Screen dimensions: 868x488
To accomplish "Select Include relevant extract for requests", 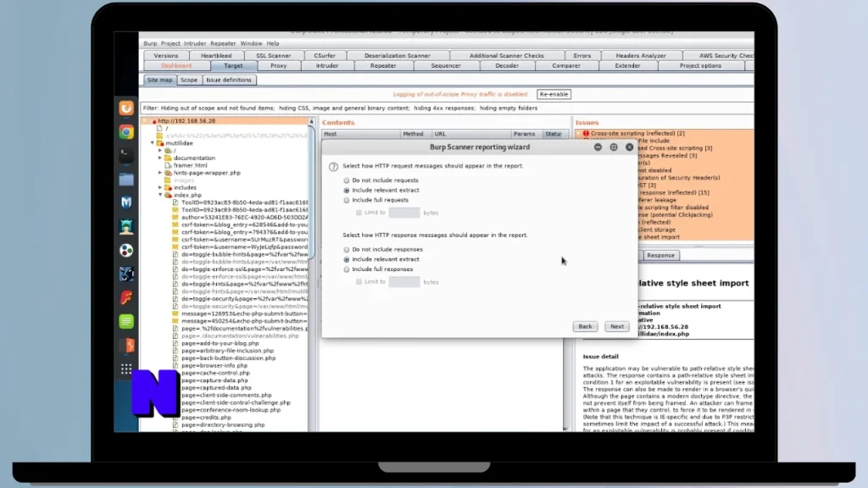I will point(347,191).
